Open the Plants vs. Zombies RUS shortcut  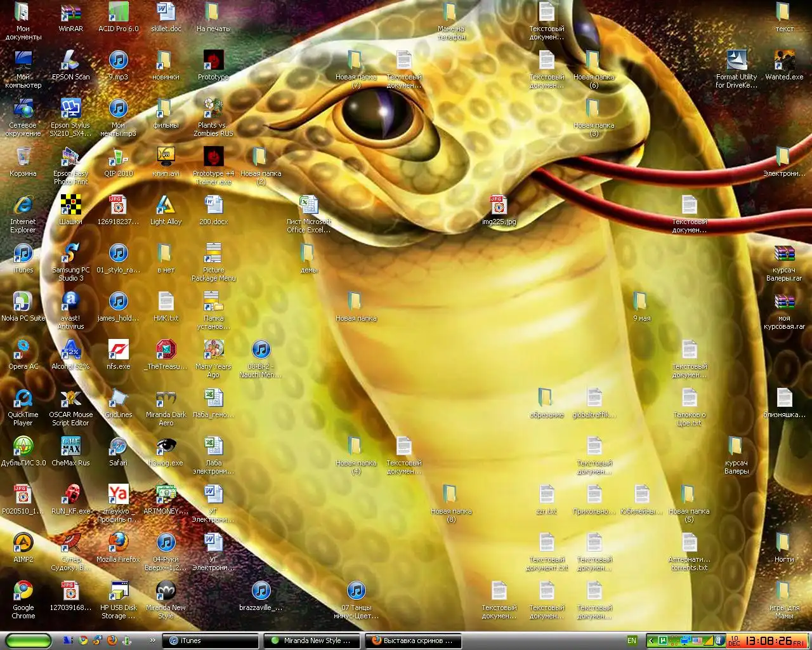coord(213,109)
